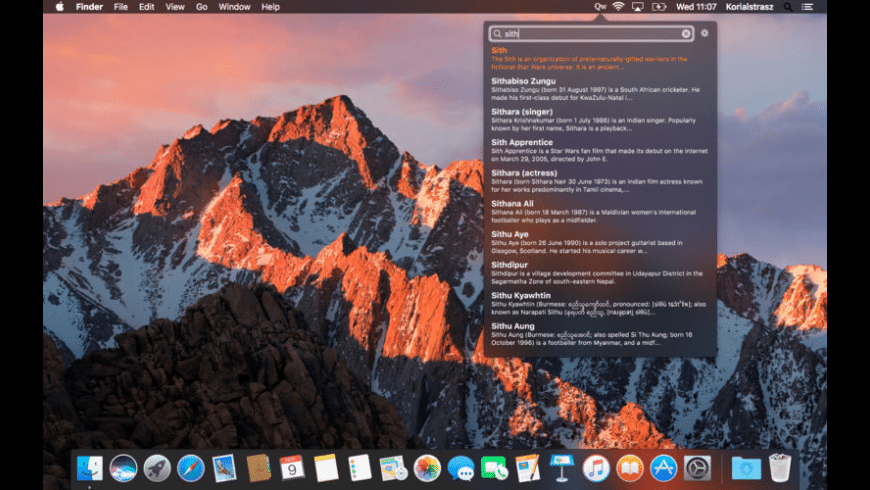Open the App Store from the Dock

point(664,467)
